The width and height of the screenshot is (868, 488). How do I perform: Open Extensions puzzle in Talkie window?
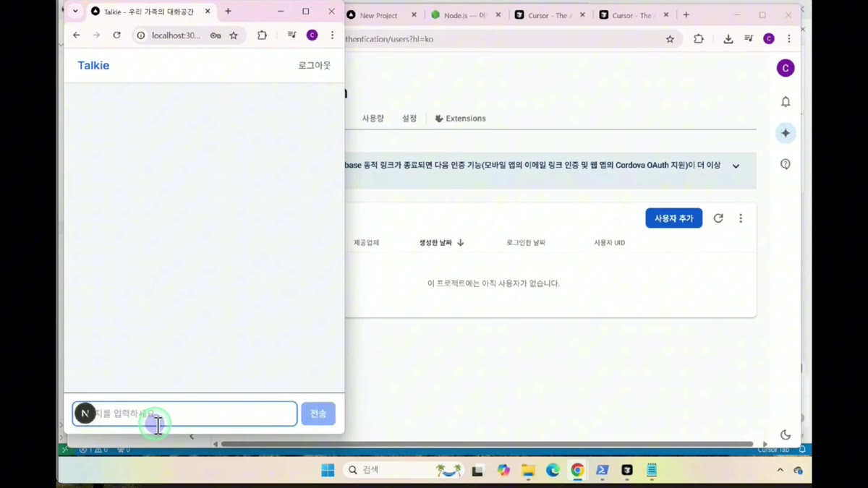[262, 35]
